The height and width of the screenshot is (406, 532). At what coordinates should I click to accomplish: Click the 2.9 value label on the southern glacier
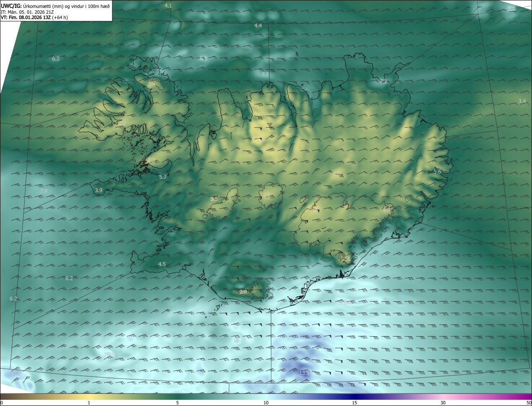click(243, 292)
